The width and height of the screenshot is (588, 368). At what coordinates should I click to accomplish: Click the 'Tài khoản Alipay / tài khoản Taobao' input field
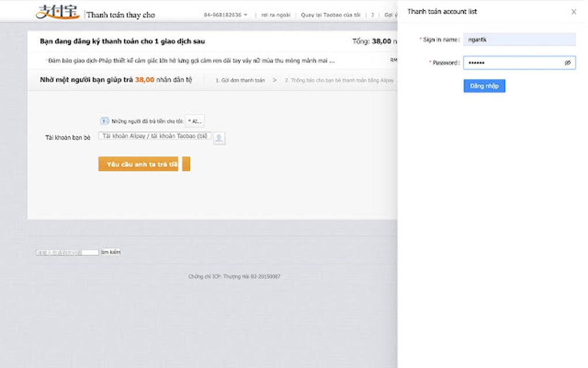click(x=153, y=137)
